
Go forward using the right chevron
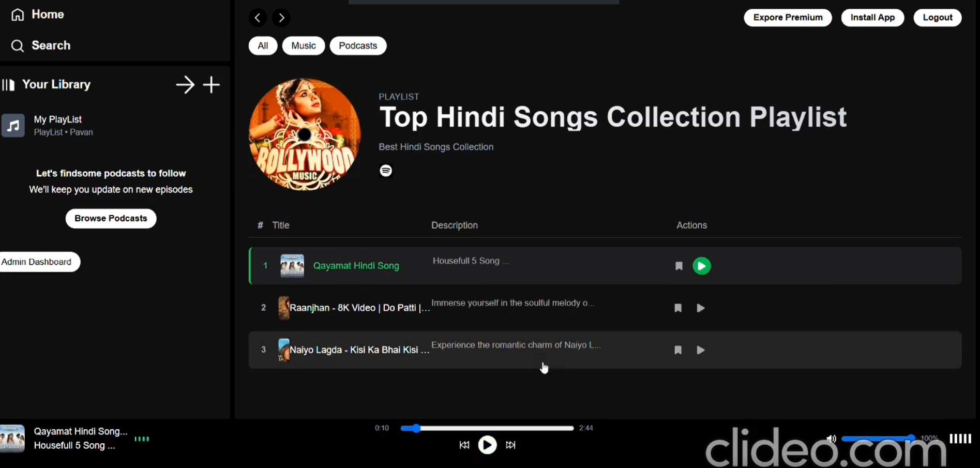pyautogui.click(x=281, y=18)
